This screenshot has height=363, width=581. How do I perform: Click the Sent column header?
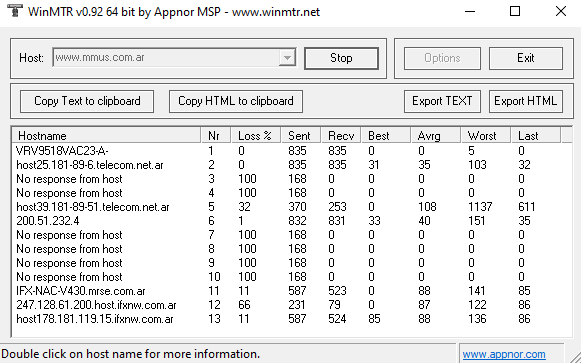[301, 136]
